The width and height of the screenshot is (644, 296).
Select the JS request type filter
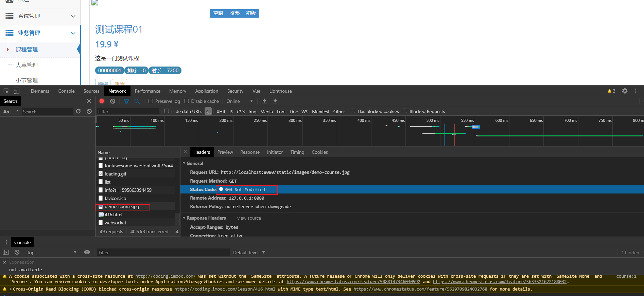click(x=231, y=112)
